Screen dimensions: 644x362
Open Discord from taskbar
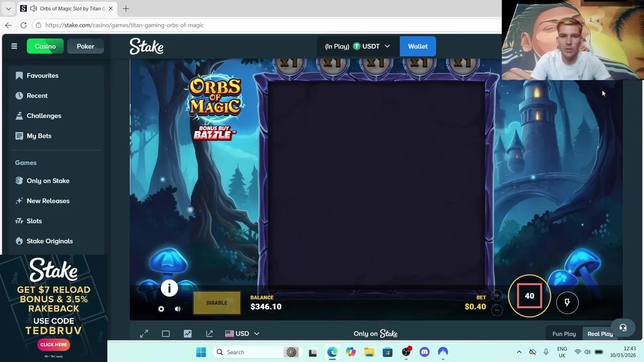pos(424,352)
